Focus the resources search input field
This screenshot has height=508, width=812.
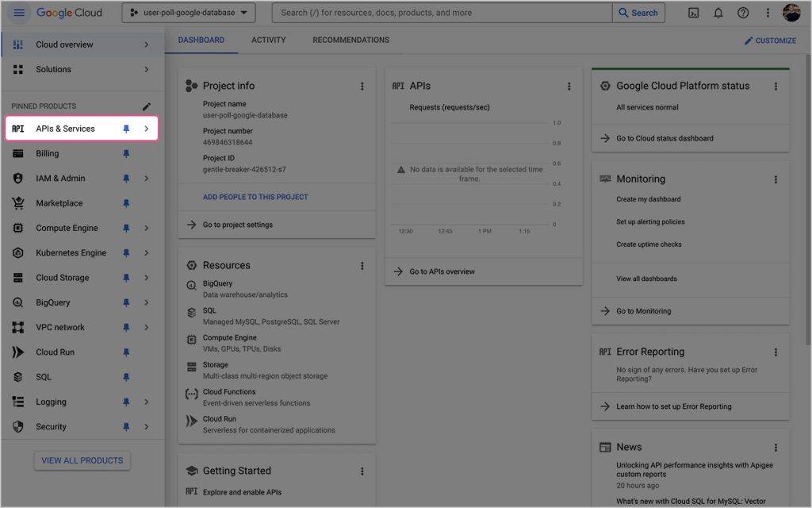(442, 13)
